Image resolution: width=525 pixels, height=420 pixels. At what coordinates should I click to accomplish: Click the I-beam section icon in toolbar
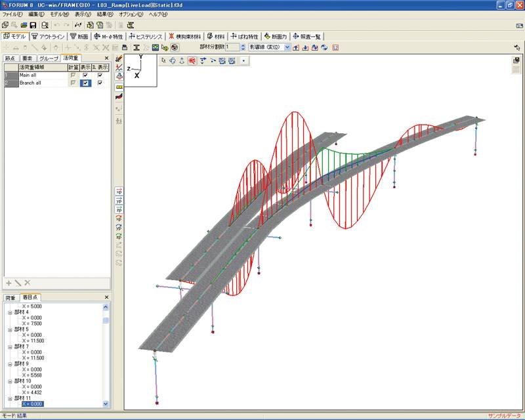[136, 47]
